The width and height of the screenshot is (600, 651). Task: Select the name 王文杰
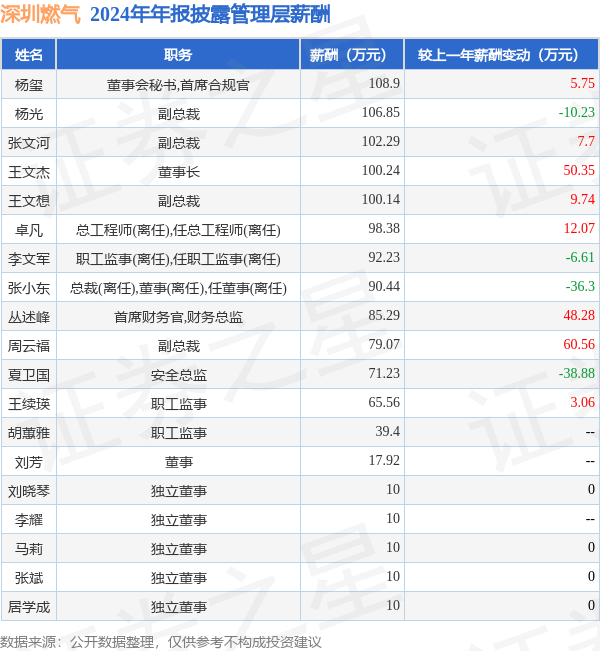[29, 172]
